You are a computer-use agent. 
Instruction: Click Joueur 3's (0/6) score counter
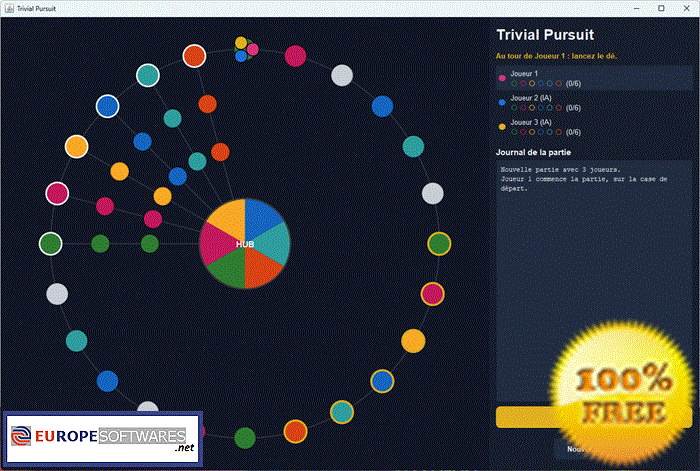tap(573, 132)
